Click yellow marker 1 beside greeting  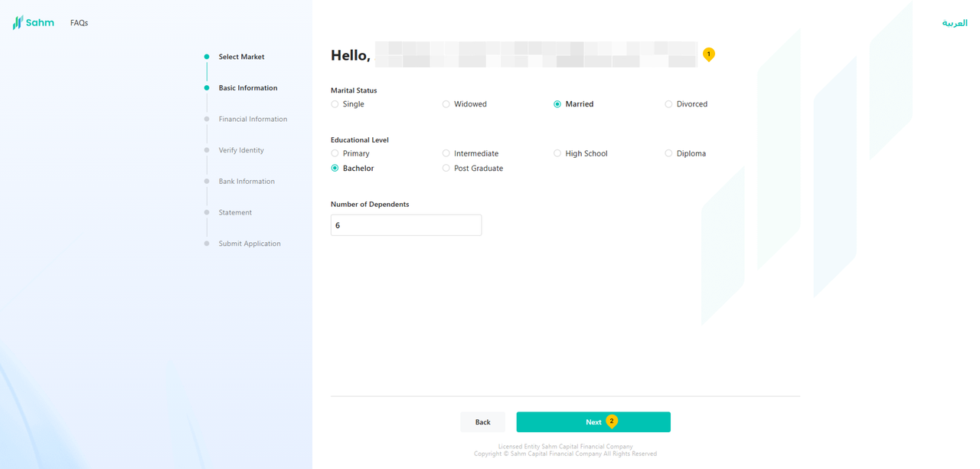coord(708,54)
